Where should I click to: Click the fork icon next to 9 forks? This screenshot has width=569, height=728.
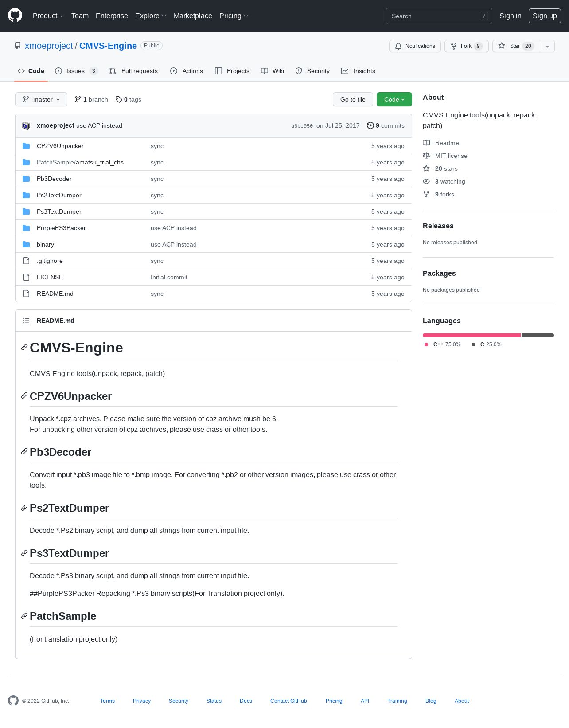[x=426, y=194]
